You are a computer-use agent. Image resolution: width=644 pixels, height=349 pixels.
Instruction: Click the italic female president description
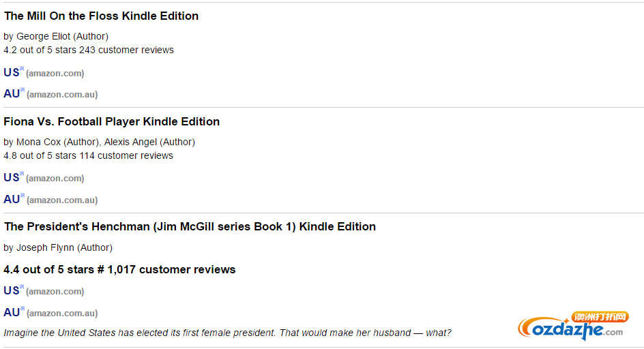coord(228,333)
